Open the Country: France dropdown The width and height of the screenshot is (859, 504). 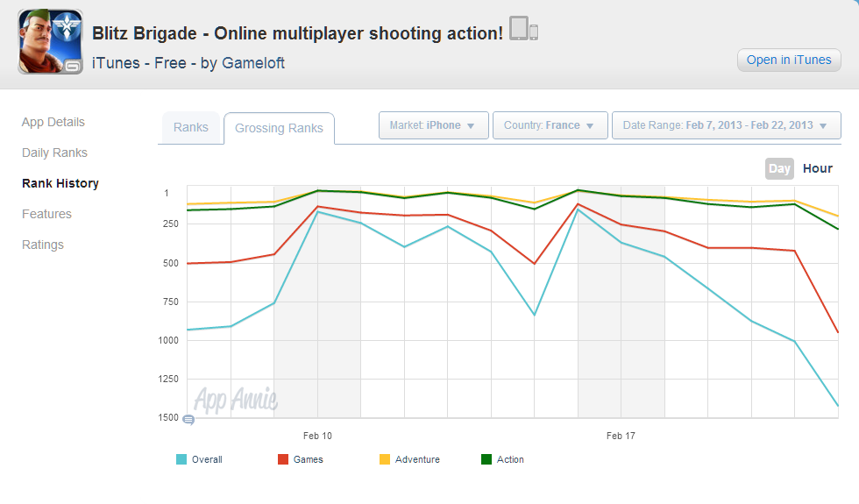point(550,125)
